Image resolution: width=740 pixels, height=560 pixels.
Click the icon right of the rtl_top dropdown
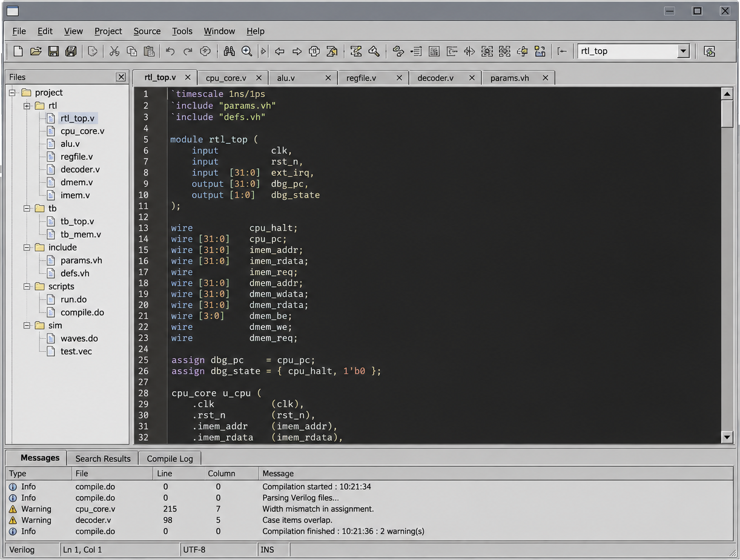tap(710, 51)
